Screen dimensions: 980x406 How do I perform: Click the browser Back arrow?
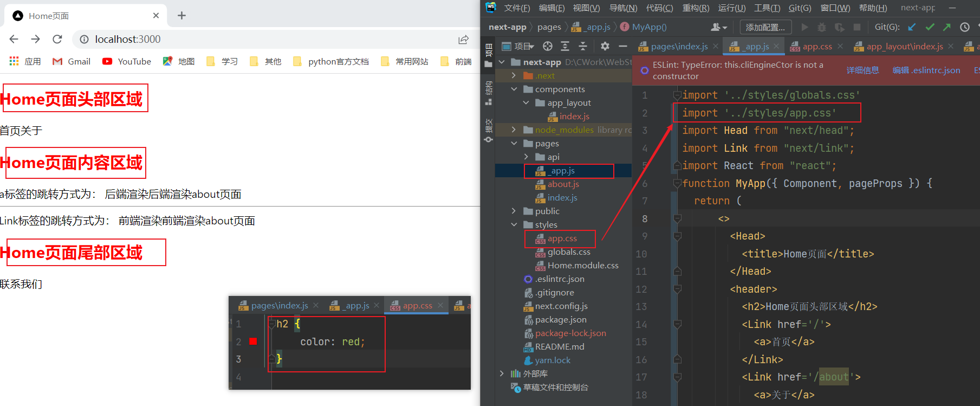coord(14,39)
